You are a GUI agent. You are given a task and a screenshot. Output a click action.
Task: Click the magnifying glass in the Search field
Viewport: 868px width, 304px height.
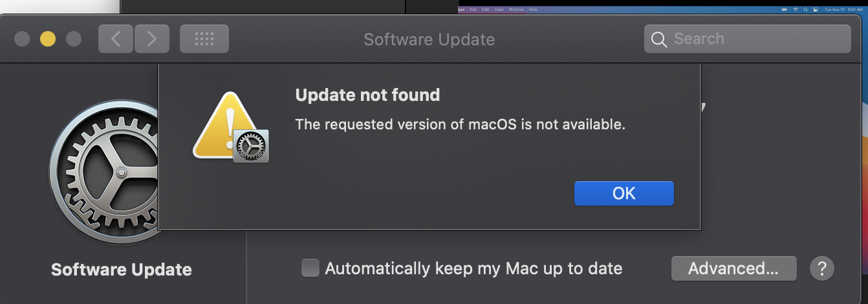point(659,39)
